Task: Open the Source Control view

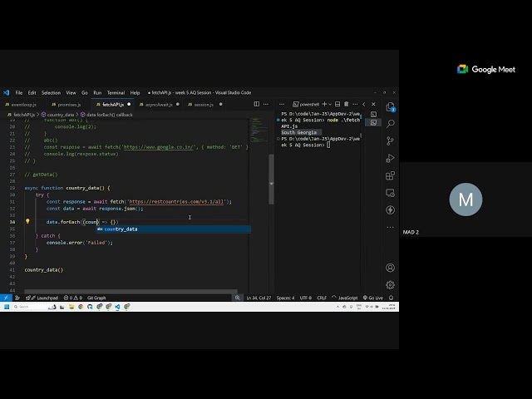Action: [390, 140]
